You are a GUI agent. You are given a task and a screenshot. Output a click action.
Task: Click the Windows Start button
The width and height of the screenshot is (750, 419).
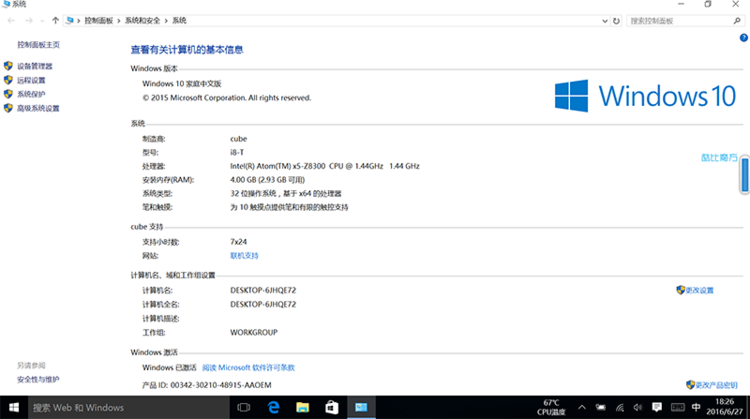coord(13,407)
